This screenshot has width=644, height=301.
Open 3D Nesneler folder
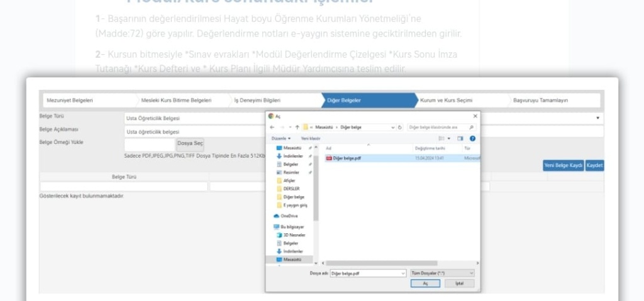294,234
